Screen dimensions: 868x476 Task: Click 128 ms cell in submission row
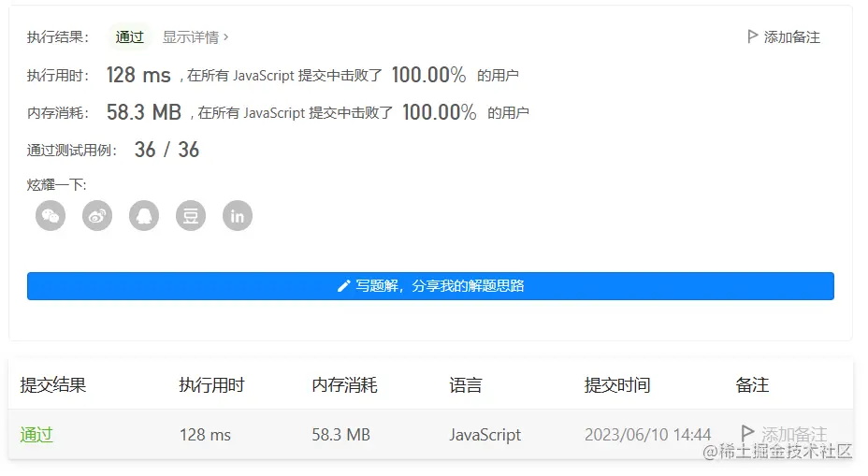click(x=205, y=435)
